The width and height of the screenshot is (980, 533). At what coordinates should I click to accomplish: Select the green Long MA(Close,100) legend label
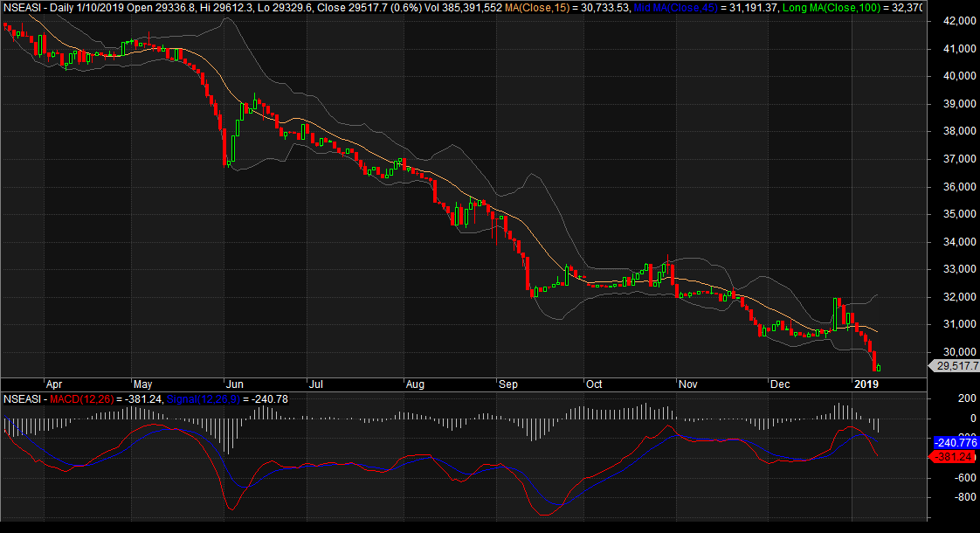coord(832,8)
